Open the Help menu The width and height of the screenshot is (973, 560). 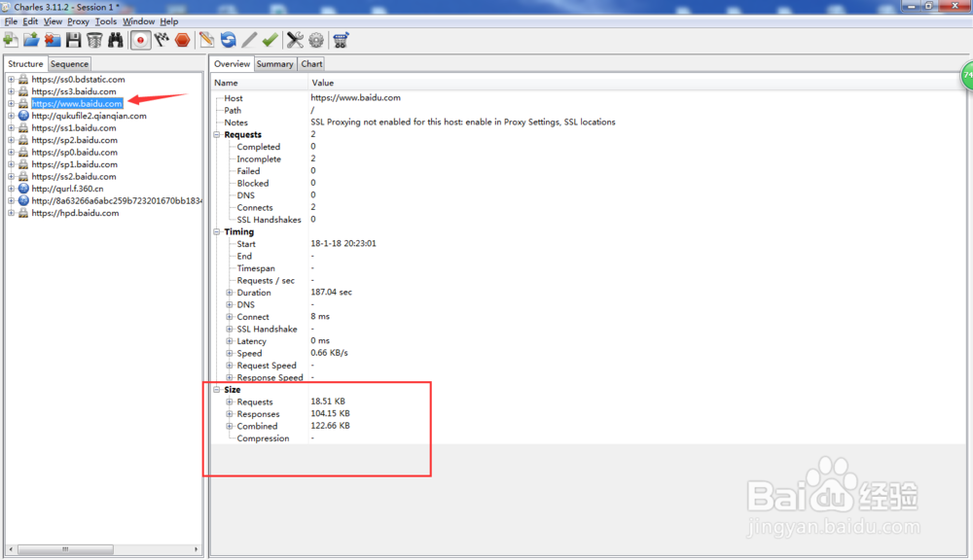point(168,21)
